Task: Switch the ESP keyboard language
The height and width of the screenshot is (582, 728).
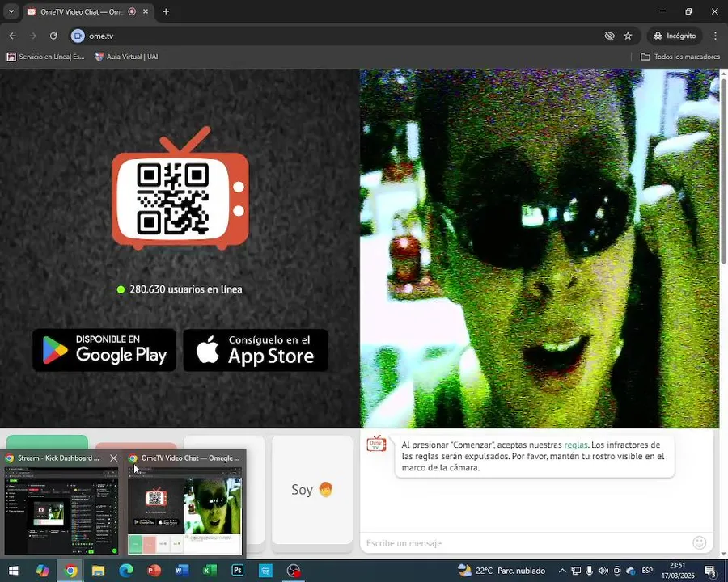Action: point(647,571)
